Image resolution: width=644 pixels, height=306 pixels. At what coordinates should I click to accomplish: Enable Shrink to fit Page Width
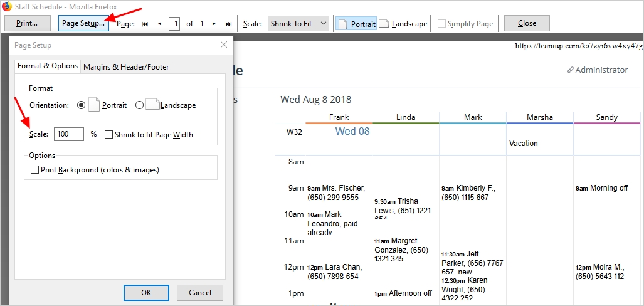[x=109, y=134]
